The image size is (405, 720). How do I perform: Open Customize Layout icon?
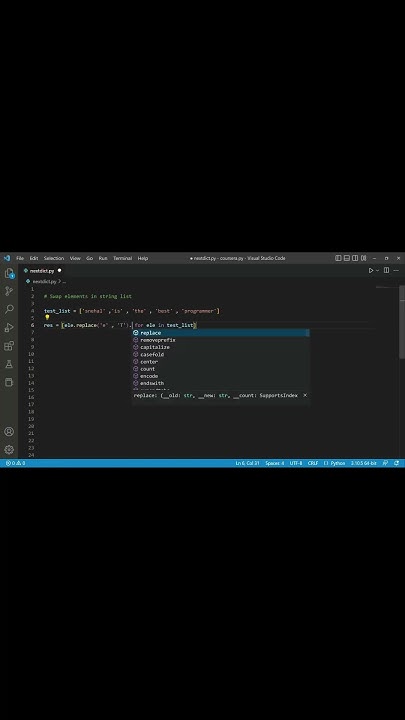(x=364, y=258)
